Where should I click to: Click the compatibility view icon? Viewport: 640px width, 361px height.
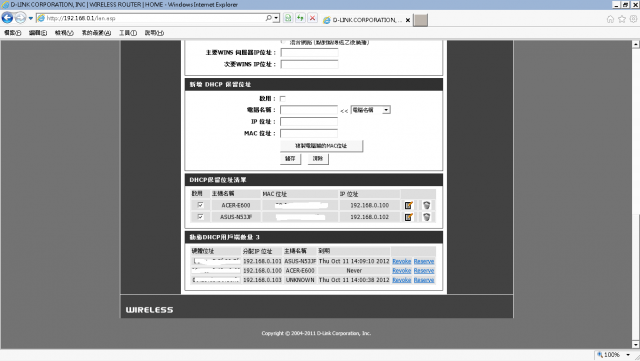coord(288,18)
